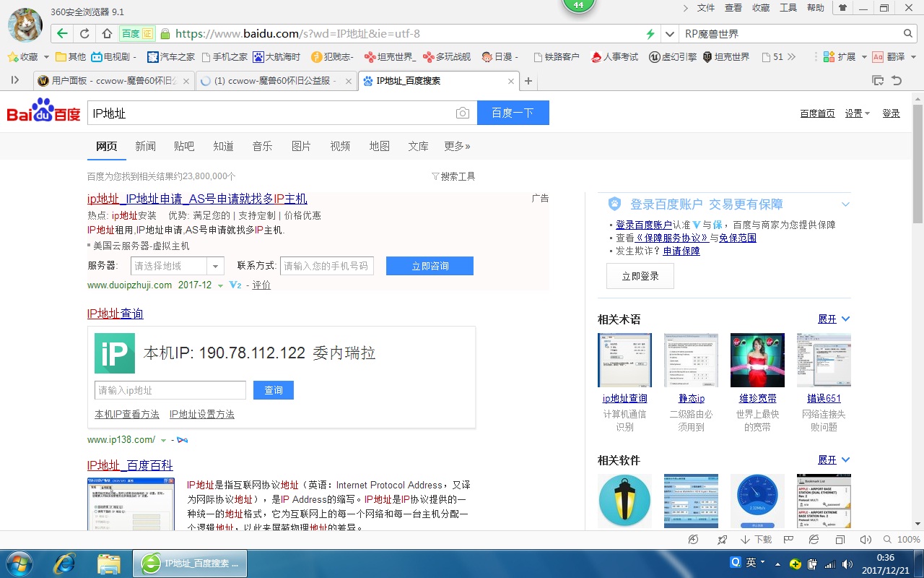Click the rocket speed-boost icon in status bar
Viewport: 924px width, 578px height.
721,539
